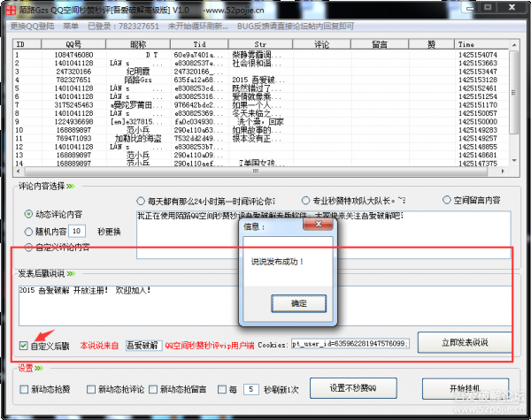Viewport: 531px width, 420px height.
Task: Click the Time column header
Action: pos(481,44)
